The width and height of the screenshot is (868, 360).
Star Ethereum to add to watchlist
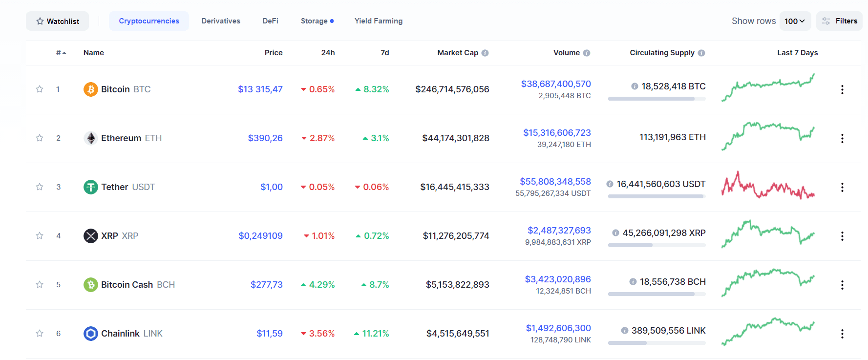pyautogui.click(x=40, y=138)
